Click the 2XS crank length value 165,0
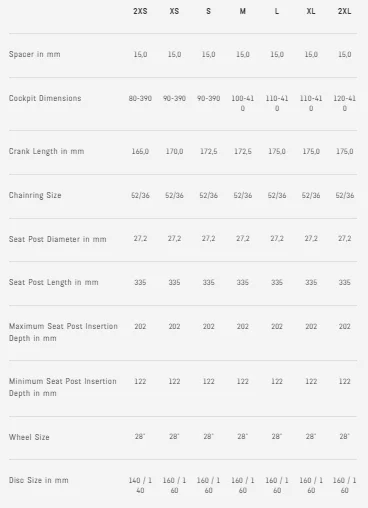The image size is (368, 508). (x=140, y=151)
